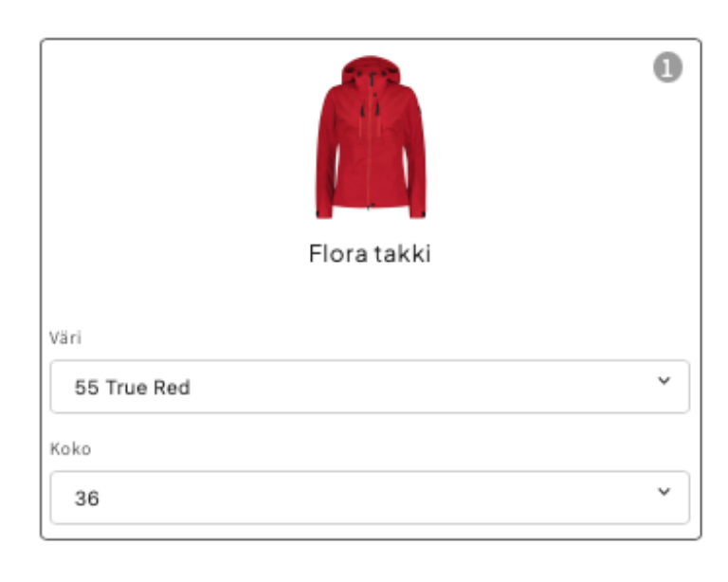Click the hood of the red jacket picture
Image resolution: width=728 pixels, height=582 pixels.
tap(371, 69)
